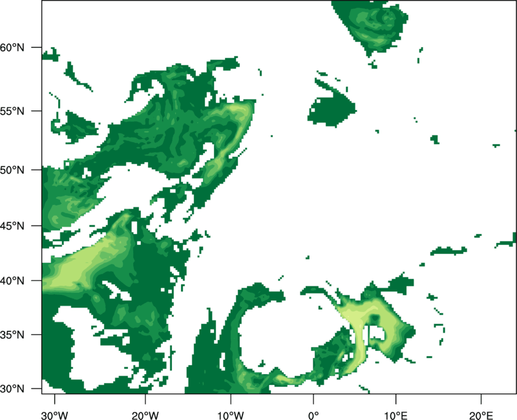Click the 20°W longitude label
Viewport: 517px width, 420px height.
click(x=145, y=415)
